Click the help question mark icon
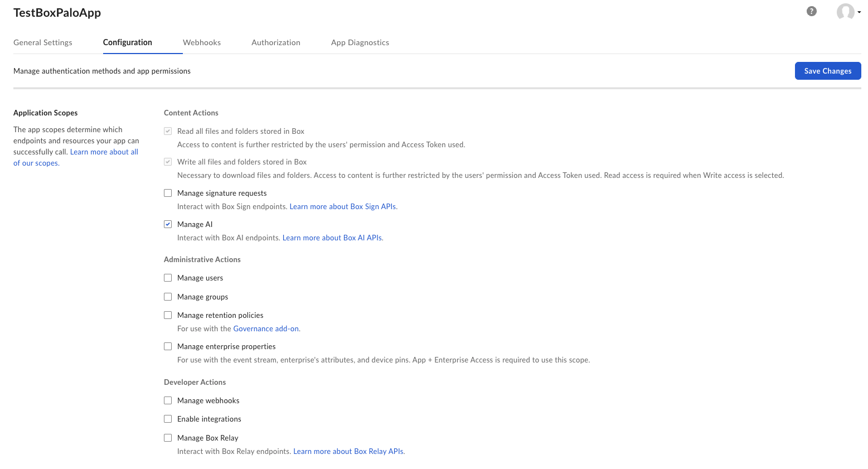The image size is (868, 469). pos(811,11)
